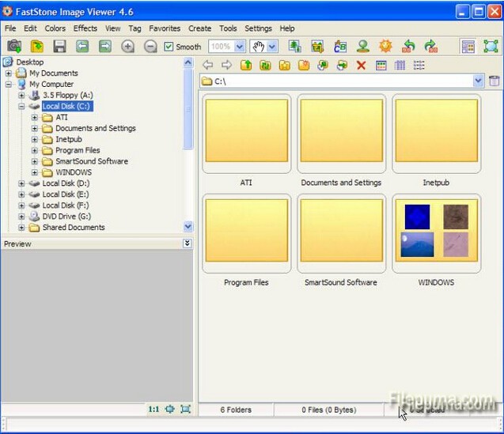
Task: Click the 1:1 actual size preview button
Action: click(x=153, y=409)
